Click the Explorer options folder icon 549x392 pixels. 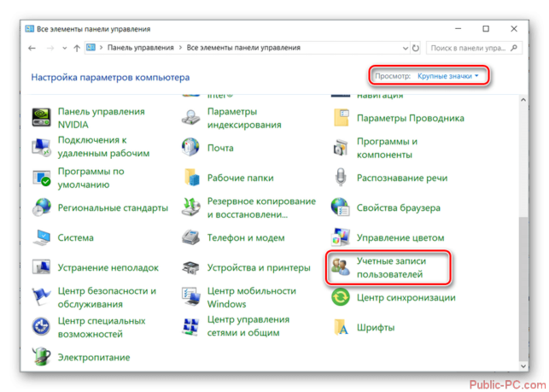coord(341,118)
